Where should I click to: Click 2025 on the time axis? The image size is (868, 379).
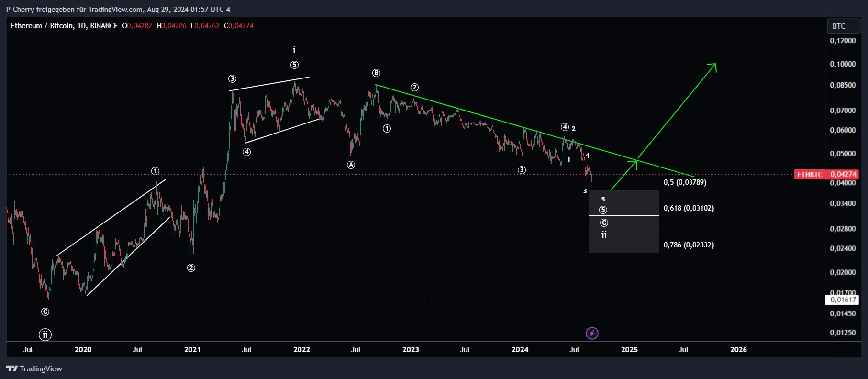tap(629, 350)
